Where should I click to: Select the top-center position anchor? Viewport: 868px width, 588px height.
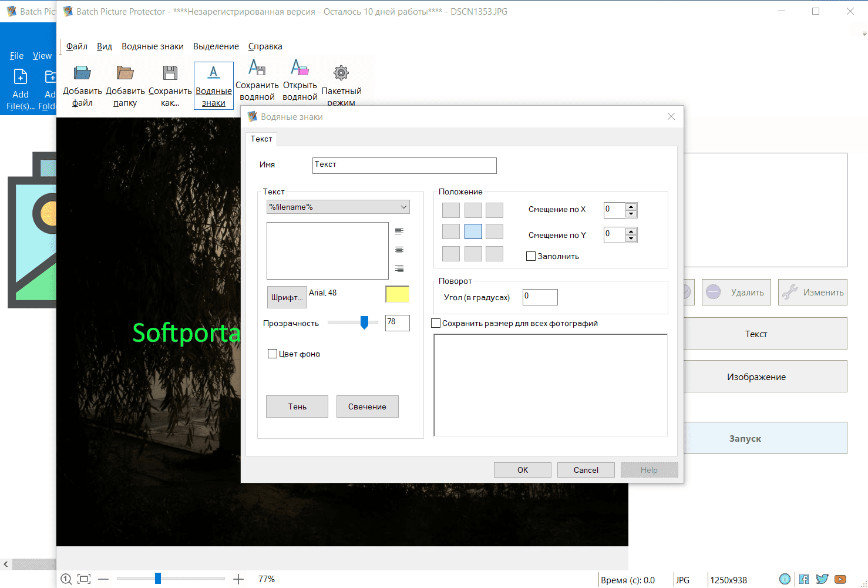pyautogui.click(x=473, y=210)
